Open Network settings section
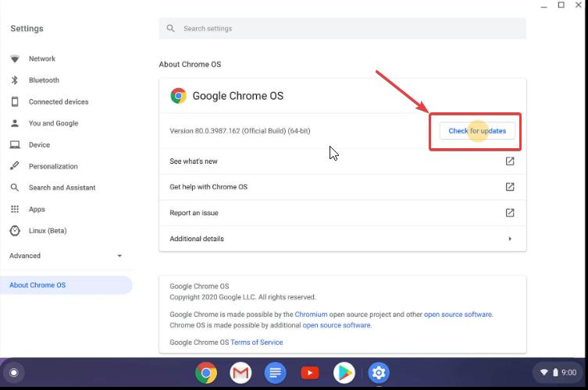Image resolution: width=588 pixels, height=390 pixels. pyautogui.click(x=42, y=58)
